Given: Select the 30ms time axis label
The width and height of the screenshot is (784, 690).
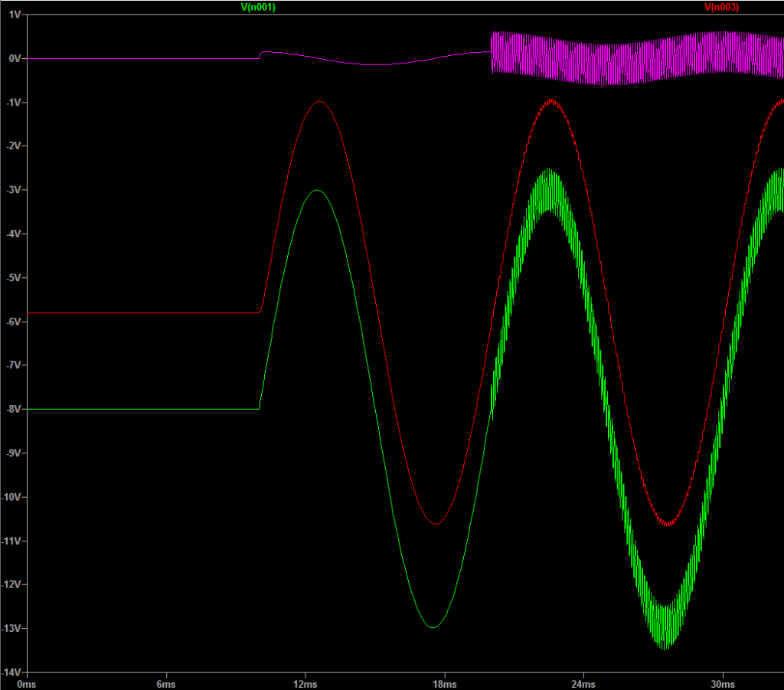Looking at the screenshot, I should pos(722,683).
